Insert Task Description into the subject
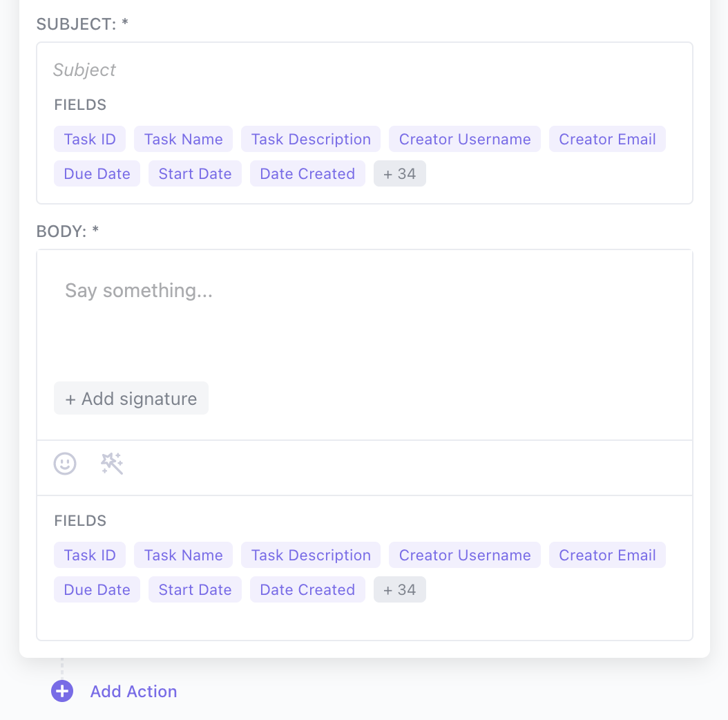 point(310,139)
